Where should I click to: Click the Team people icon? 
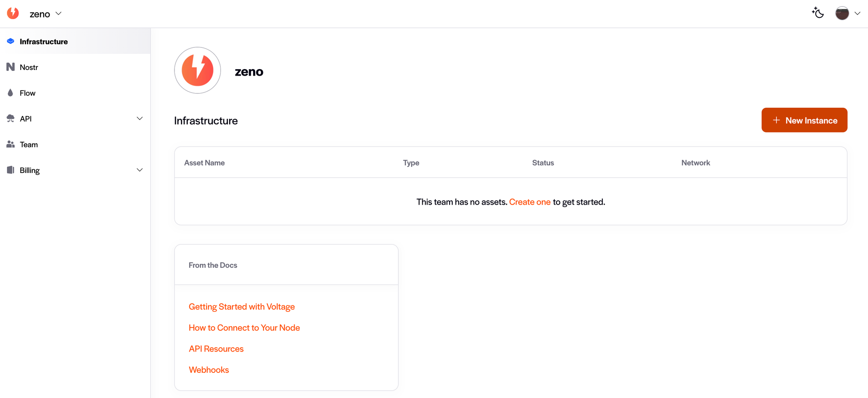10,144
